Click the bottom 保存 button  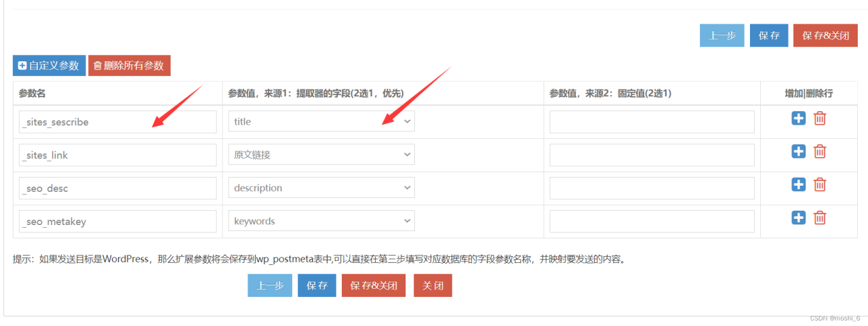click(x=317, y=285)
